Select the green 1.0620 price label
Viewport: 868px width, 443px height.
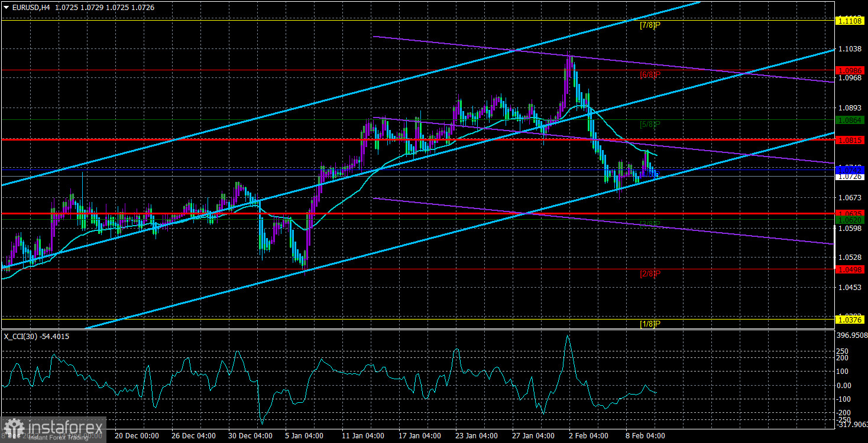(x=850, y=220)
